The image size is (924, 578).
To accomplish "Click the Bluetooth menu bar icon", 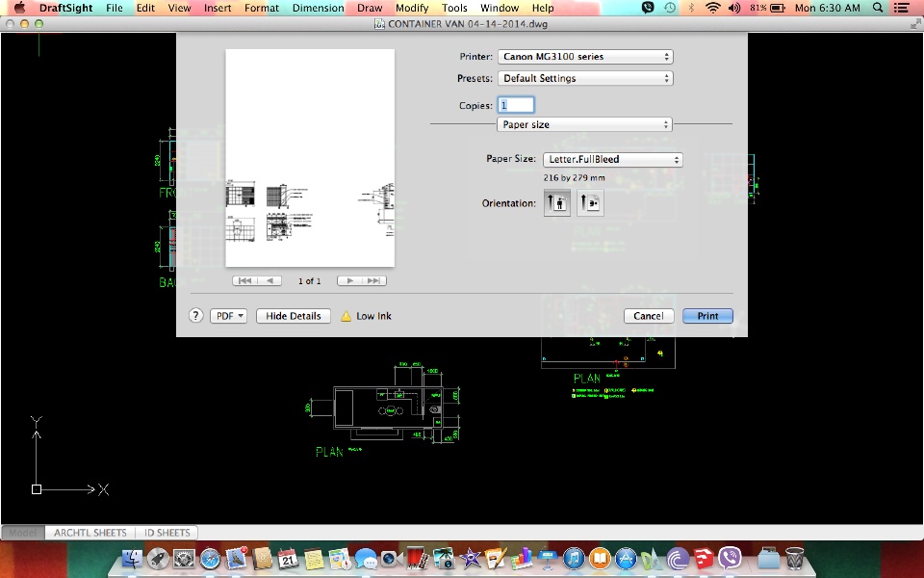I will (x=692, y=8).
